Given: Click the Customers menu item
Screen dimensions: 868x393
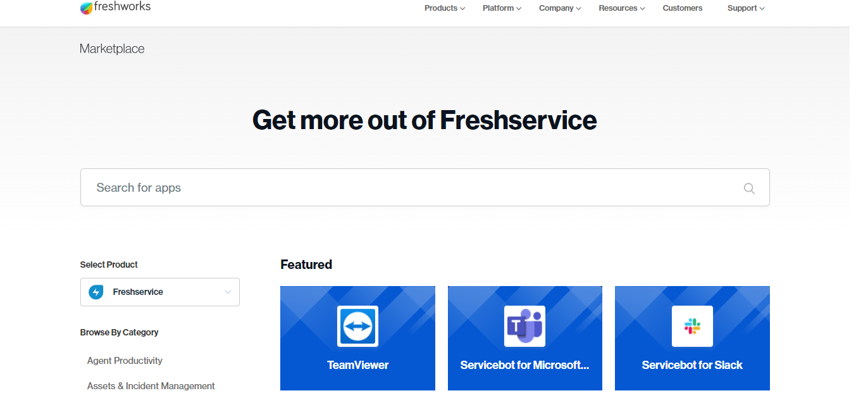Looking at the screenshot, I should [682, 8].
